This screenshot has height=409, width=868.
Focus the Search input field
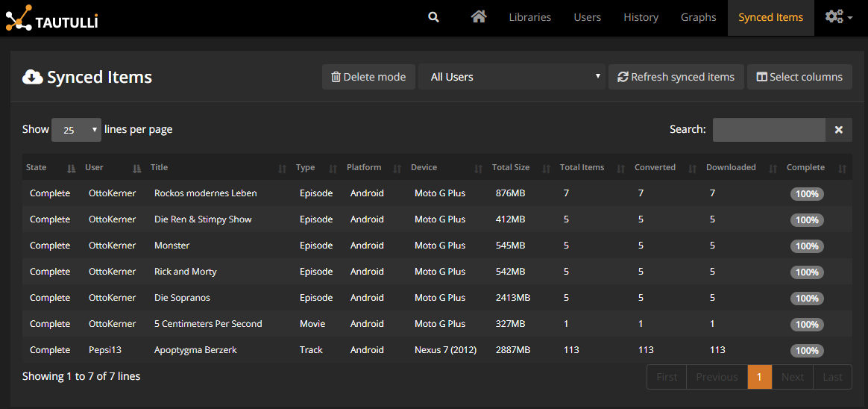click(768, 130)
